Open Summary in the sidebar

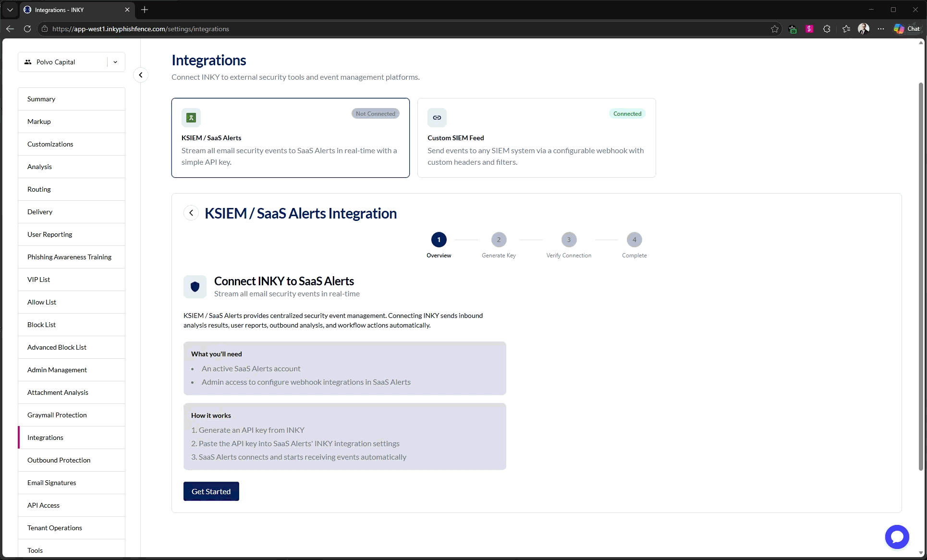pos(72,99)
